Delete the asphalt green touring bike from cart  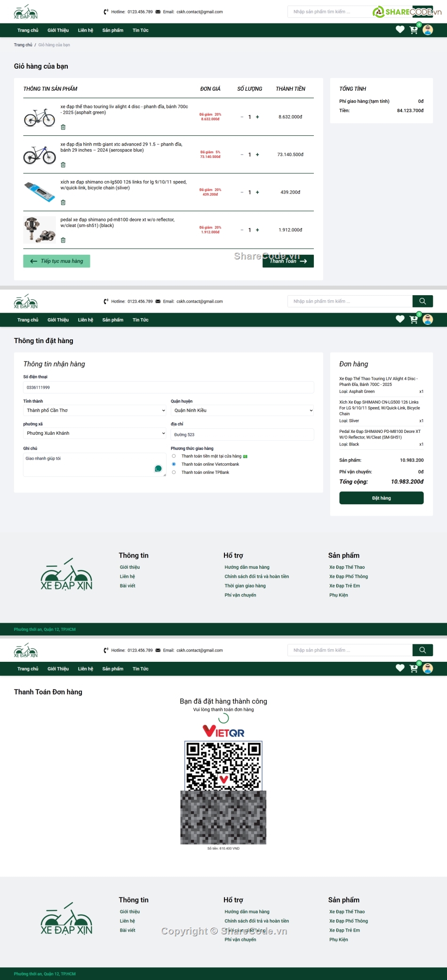63,127
